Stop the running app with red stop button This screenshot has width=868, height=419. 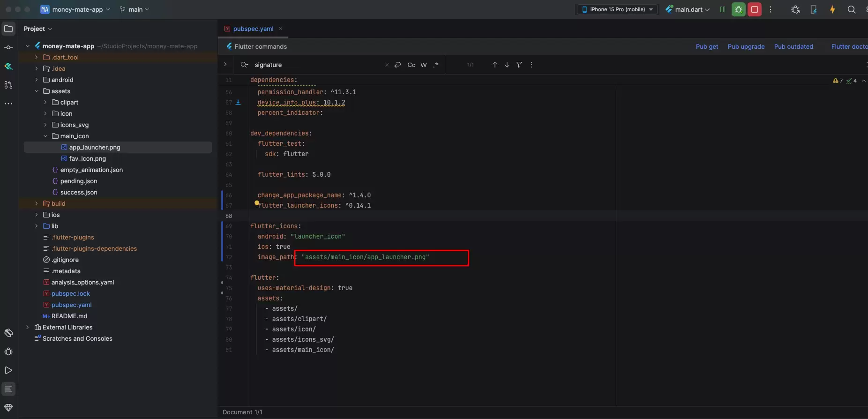[755, 9]
